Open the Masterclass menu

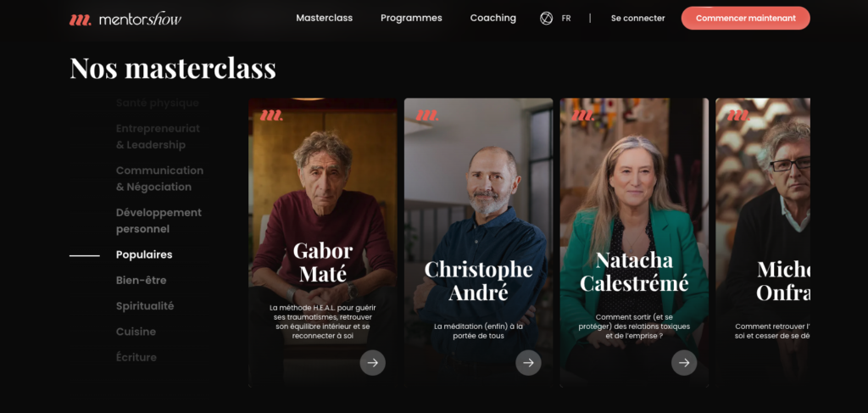325,18
